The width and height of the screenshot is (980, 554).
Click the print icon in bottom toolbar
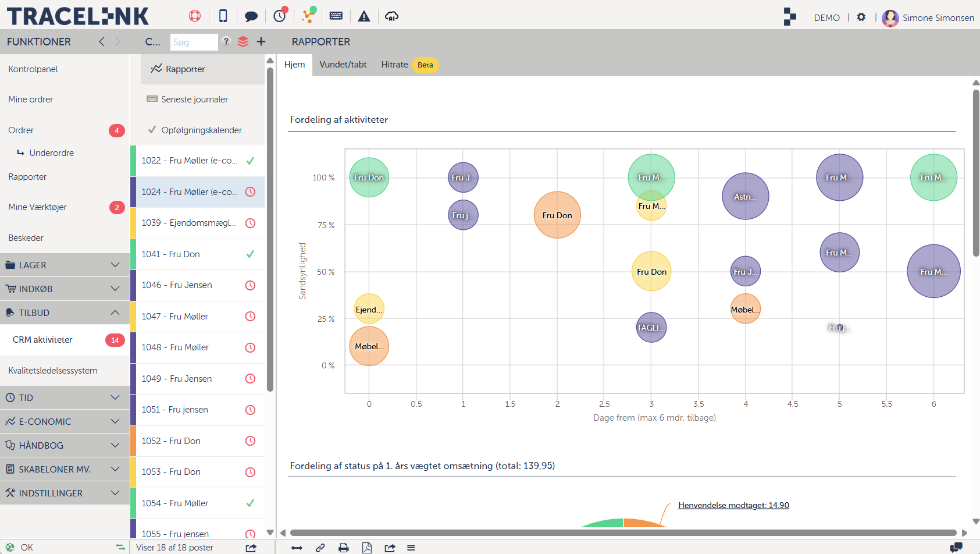[x=344, y=548]
